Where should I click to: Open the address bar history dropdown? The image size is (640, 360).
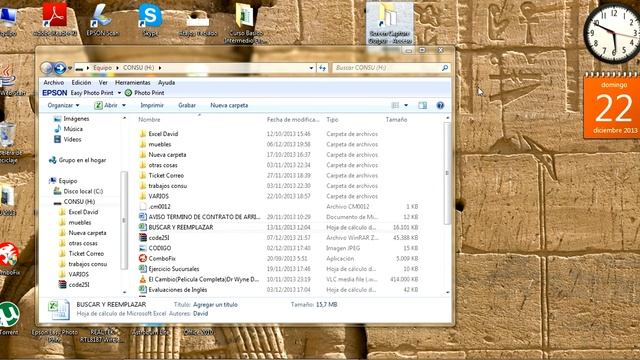point(311,68)
